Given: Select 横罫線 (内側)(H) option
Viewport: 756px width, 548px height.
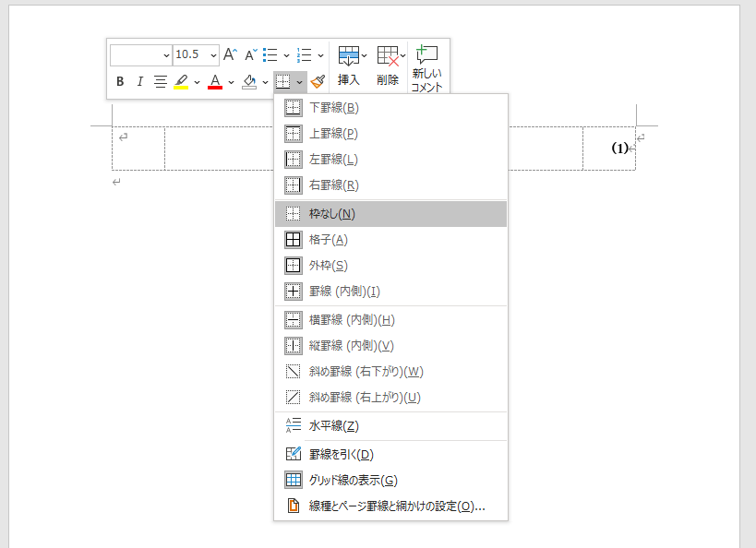Looking at the screenshot, I should (x=390, y=319).
